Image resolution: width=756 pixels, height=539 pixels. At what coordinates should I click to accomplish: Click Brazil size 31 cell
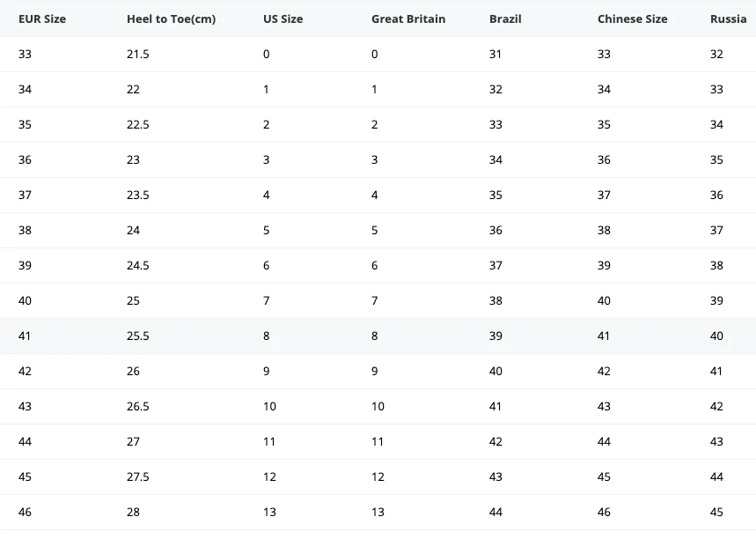[495, 54]
